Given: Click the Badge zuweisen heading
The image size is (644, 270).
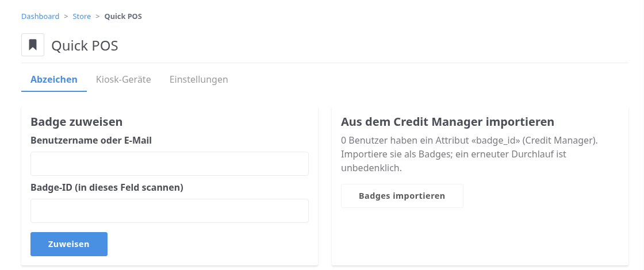Looking at the screenshot, I should 76,122.
